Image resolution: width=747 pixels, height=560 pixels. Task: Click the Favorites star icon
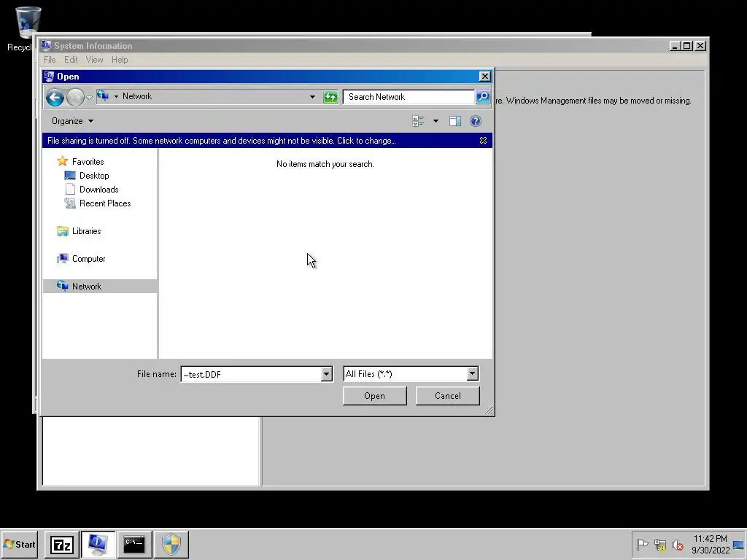tap(63, 161)
